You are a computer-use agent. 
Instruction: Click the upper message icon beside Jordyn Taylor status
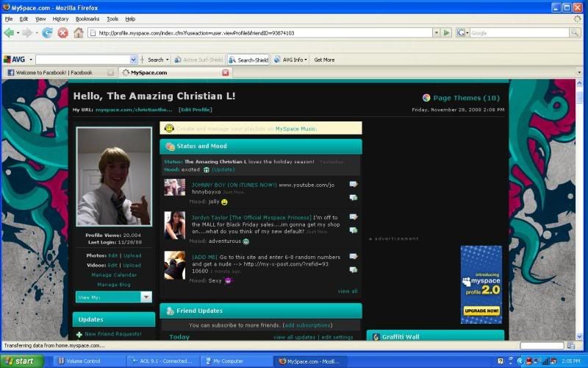pyautogui.click(x=354, y=216)
